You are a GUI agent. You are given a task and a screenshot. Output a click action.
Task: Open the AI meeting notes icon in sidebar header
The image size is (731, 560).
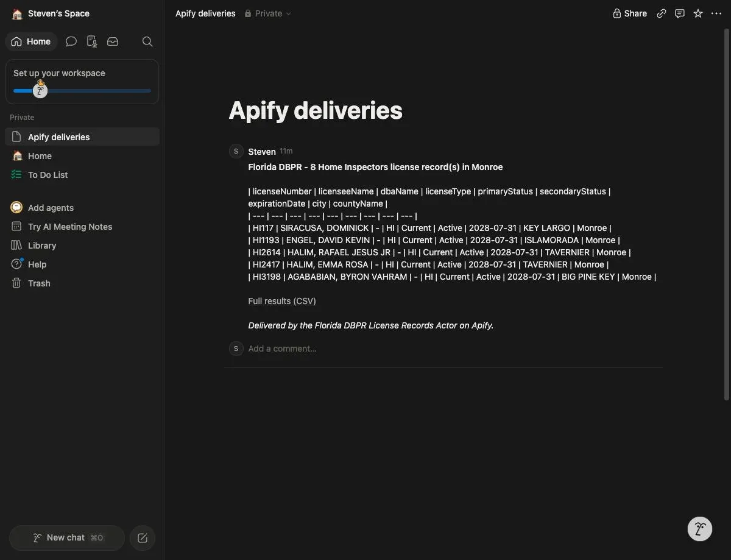[x=92, y=41]
